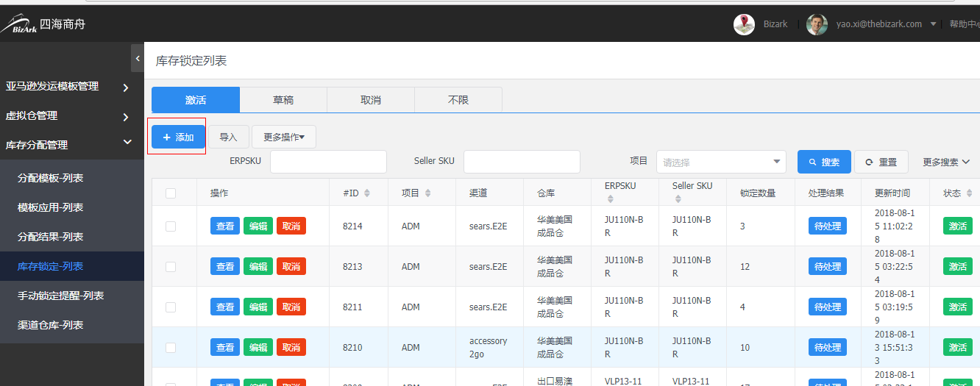Switch to the 草稿 tab
Viewport: 980px width, 386px height.
coord(283,100)
